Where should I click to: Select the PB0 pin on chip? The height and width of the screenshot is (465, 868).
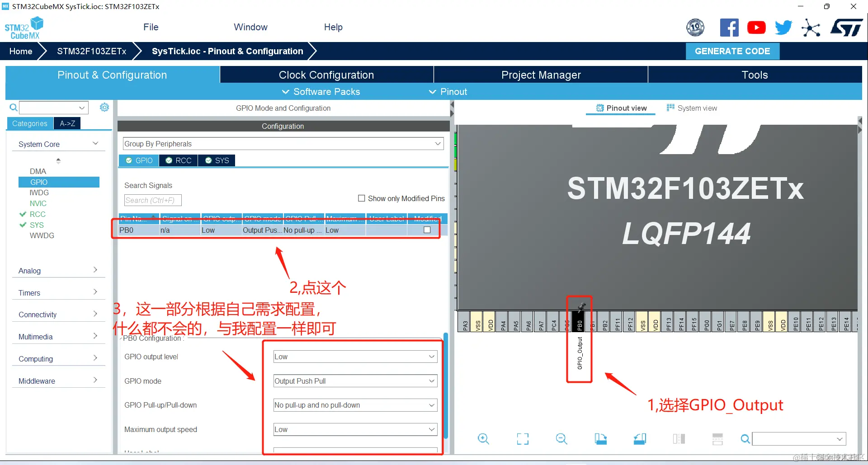pyautogui.click(x=579, y=321)
